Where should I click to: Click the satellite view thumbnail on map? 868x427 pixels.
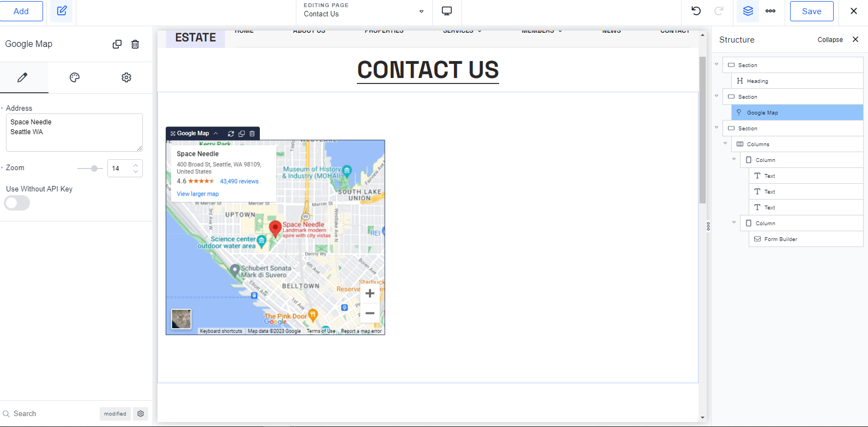coord(181,319)
